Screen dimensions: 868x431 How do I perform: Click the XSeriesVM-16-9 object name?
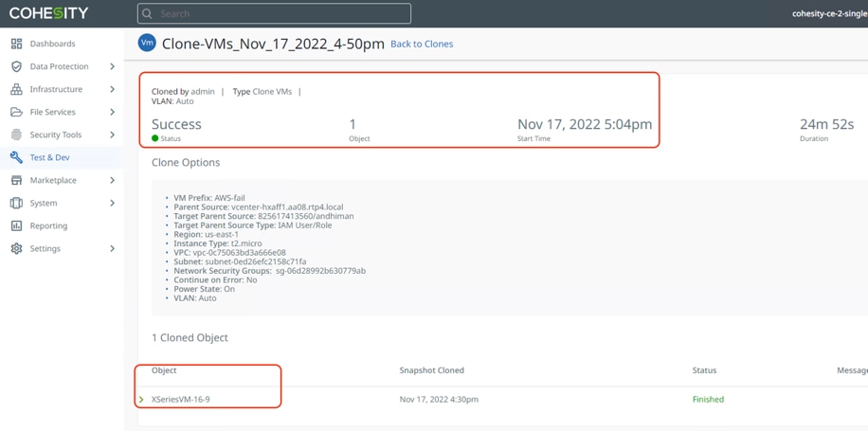pyautogui.click(x=180, y=400)
